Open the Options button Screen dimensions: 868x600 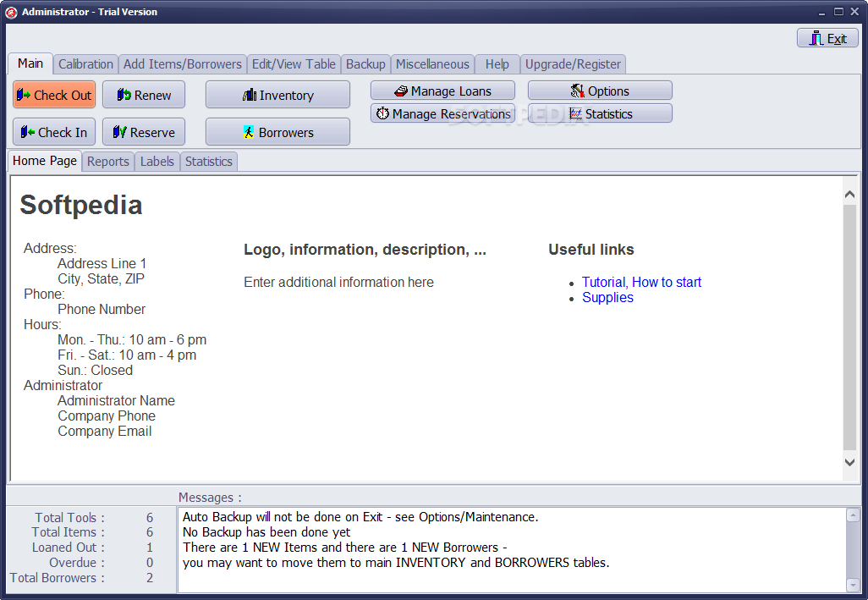point(600,91)
